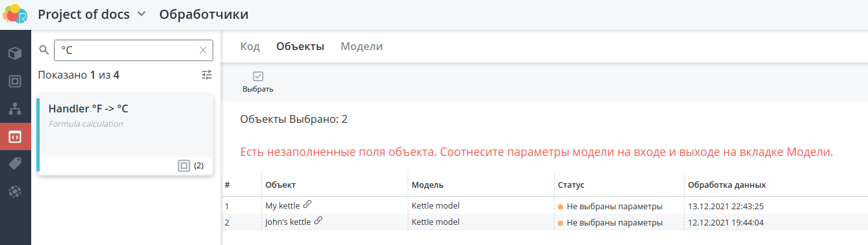
Task: Open the tags sidebar icon
Action: tap(15, 164)
